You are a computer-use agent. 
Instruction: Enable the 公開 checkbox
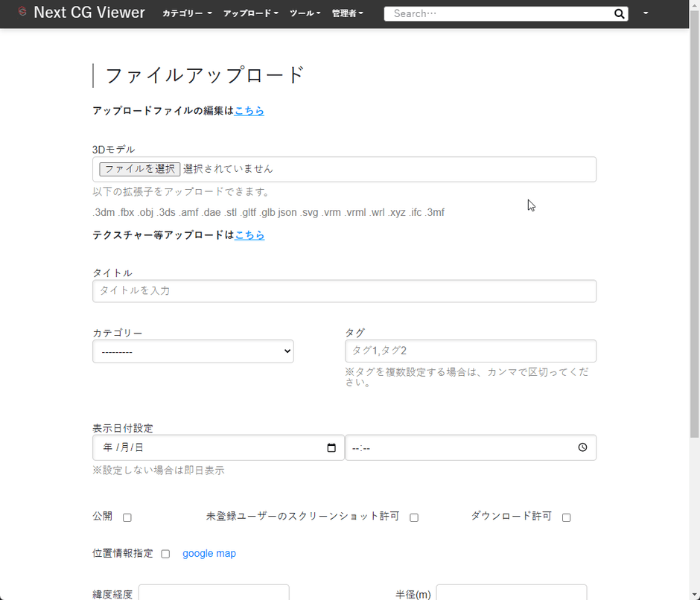(x=127, y=517)
